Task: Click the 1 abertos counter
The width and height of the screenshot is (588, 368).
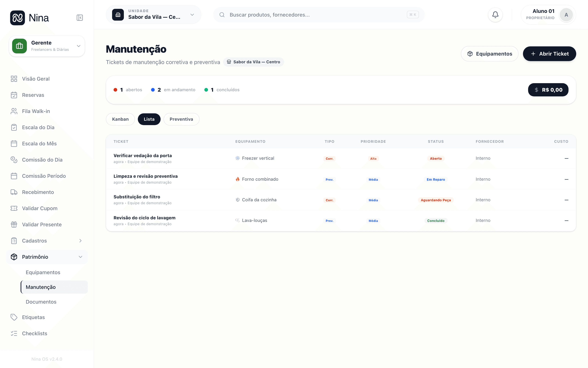Action: 128,90
